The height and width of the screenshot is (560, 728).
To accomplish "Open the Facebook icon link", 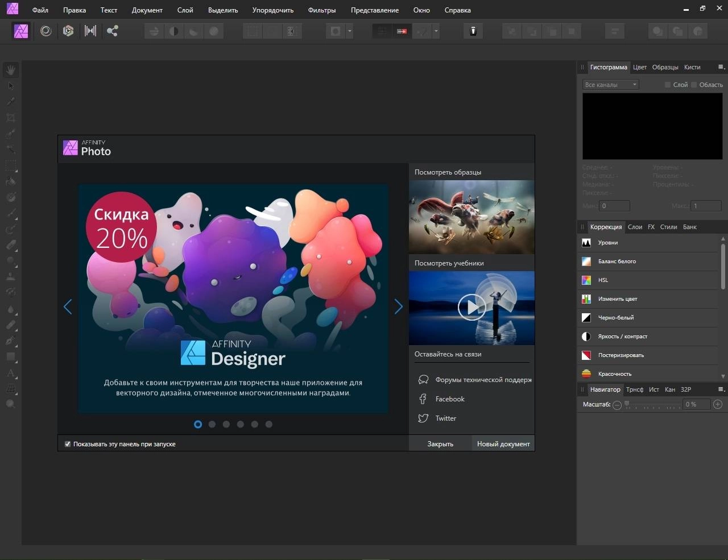I will [x=423, y=399].
